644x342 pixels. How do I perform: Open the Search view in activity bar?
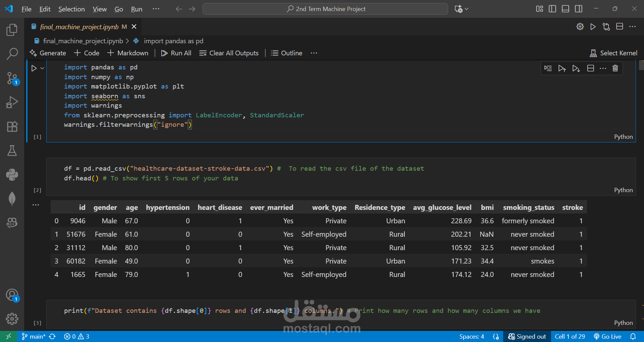(x=12, y=54)
